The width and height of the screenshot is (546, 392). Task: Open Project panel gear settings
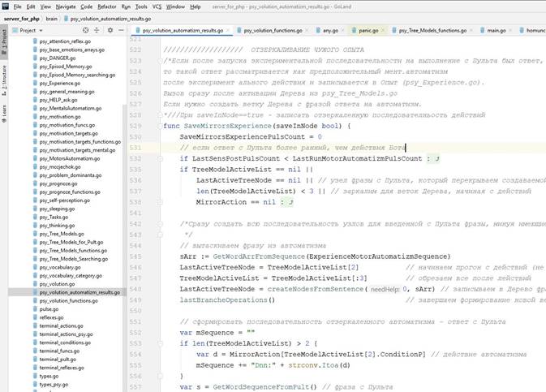(x=110, y=30)
